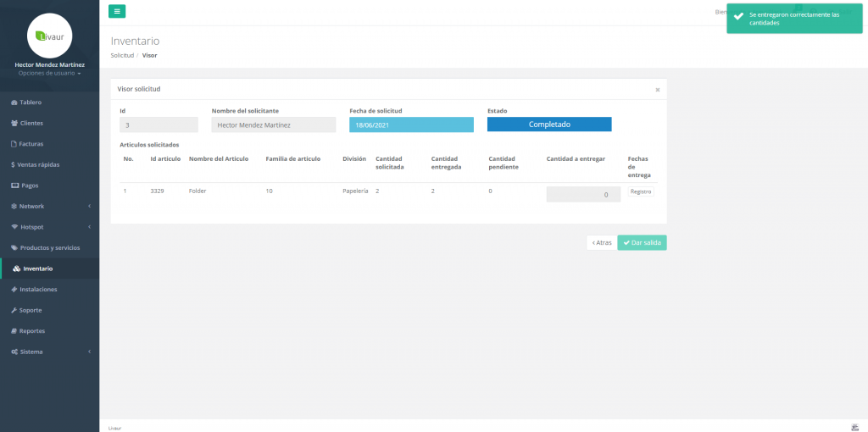Open the Reportes section

coord(31,330)
